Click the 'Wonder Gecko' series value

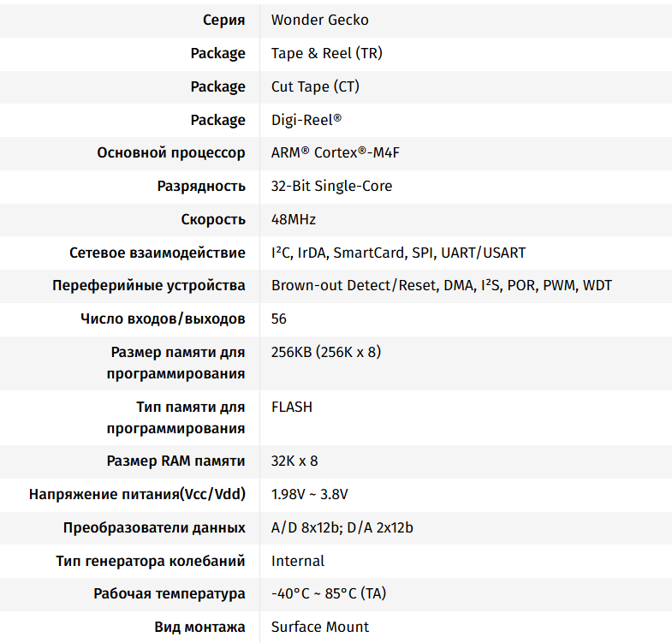(x=319, y=20)
